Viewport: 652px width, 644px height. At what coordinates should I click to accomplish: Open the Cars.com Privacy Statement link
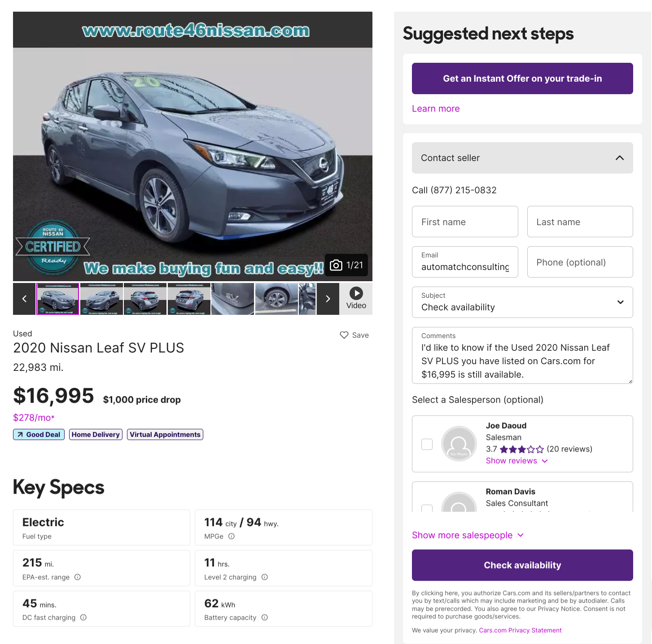[x=520, y=630]
